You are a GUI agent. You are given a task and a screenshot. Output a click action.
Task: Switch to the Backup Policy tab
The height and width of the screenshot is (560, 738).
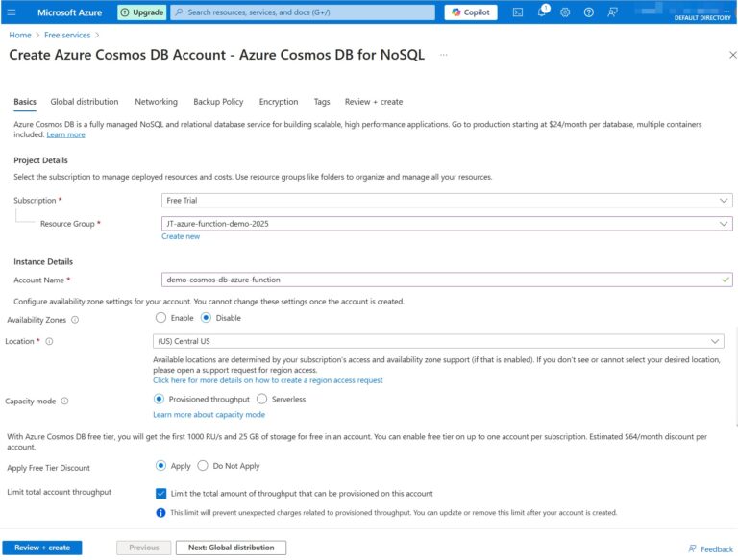(218, 102)
